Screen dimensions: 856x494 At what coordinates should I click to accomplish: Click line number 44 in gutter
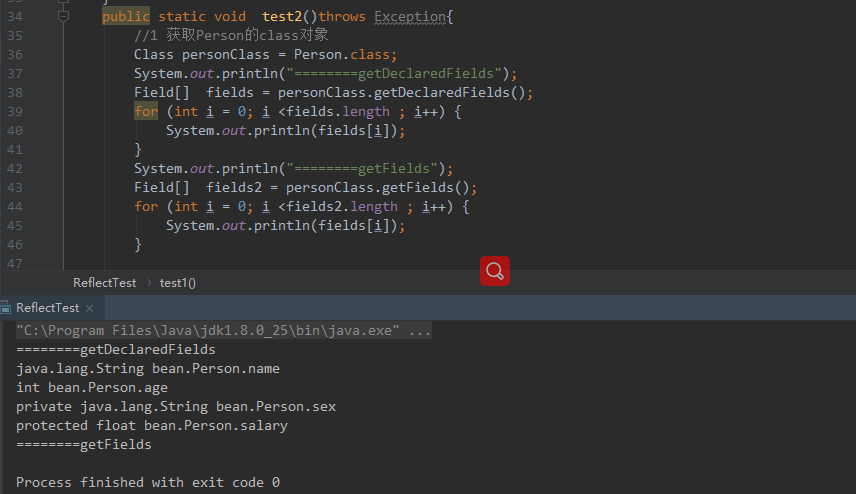15,207
